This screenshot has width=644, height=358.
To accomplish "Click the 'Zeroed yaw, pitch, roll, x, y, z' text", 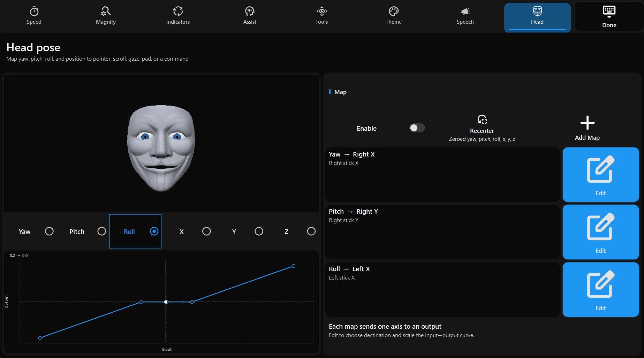I will tap(482, 139).
